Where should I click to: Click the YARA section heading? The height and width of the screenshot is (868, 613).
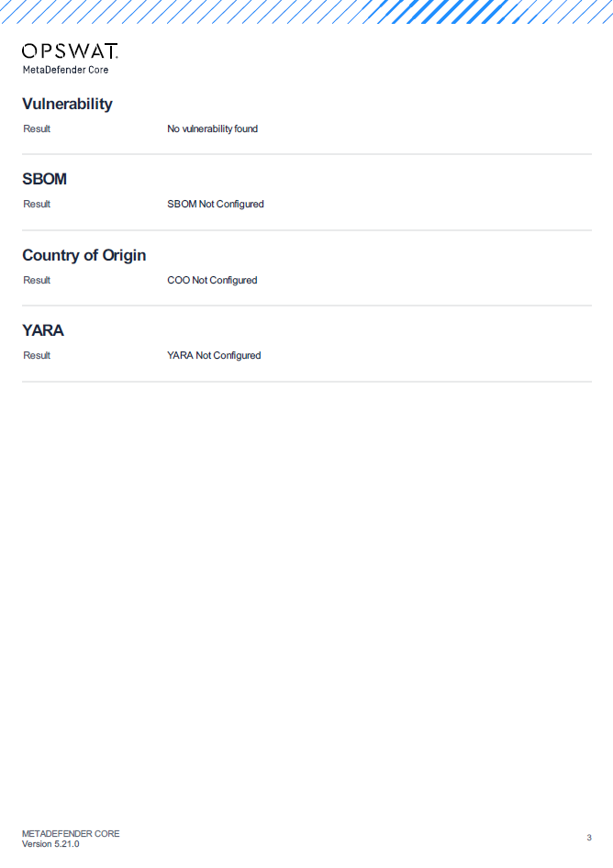click(42, 330)
